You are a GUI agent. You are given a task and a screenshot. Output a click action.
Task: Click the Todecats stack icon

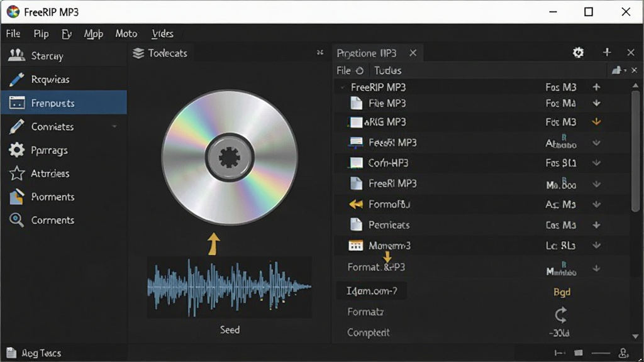[138, 53]
